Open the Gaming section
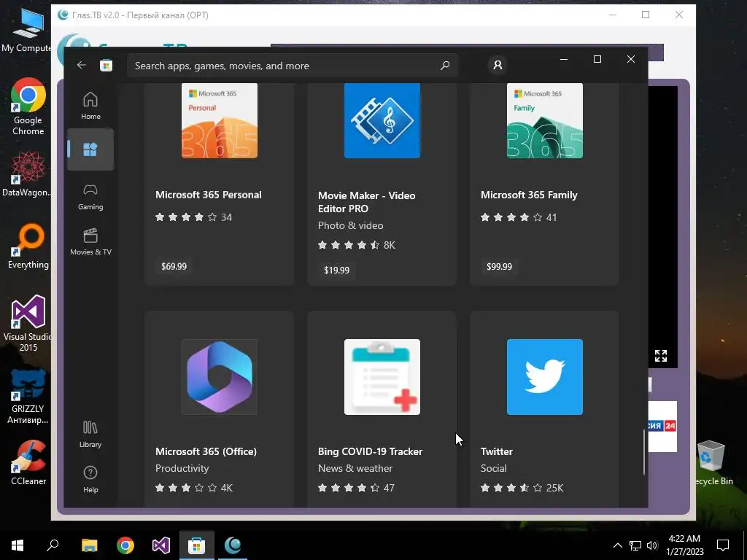Image resolution: width=747 pixels, height=560 pixels. [x=90, y=197]
